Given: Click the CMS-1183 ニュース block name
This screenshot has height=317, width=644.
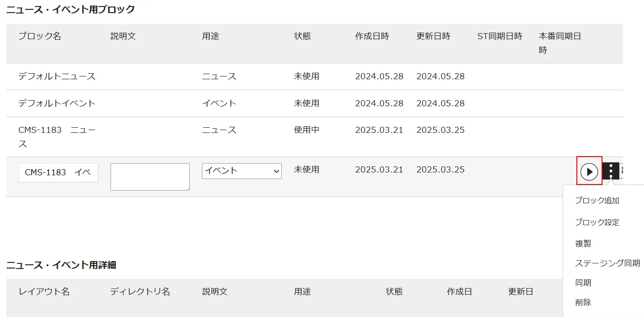Looking at the screenshot, I should pos(57,137).
